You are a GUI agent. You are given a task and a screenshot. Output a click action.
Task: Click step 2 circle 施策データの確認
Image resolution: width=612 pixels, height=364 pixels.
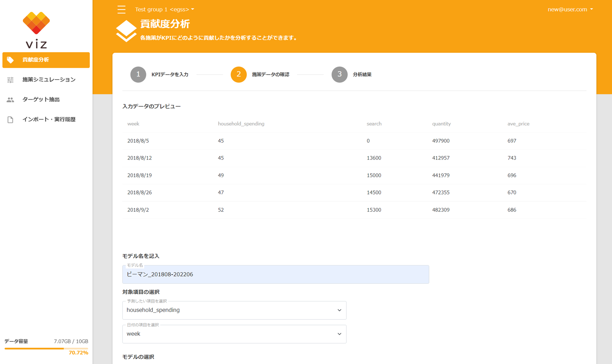(239, 74)
